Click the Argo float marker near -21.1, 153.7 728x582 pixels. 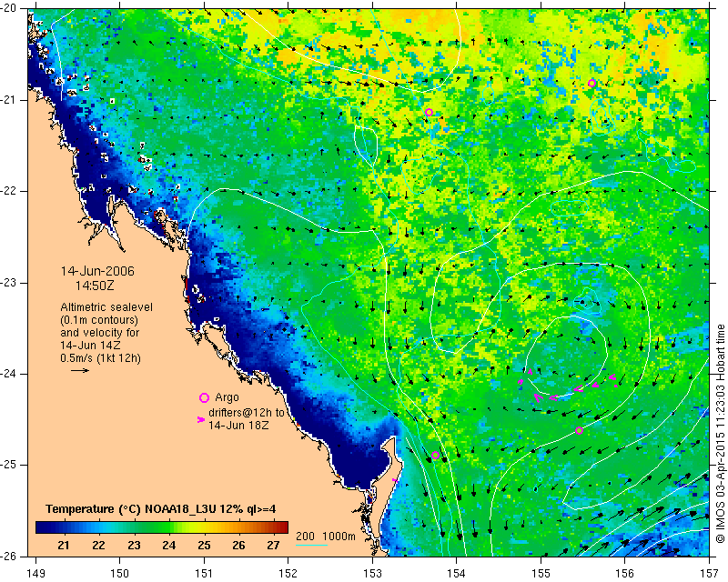click(429, 113)
